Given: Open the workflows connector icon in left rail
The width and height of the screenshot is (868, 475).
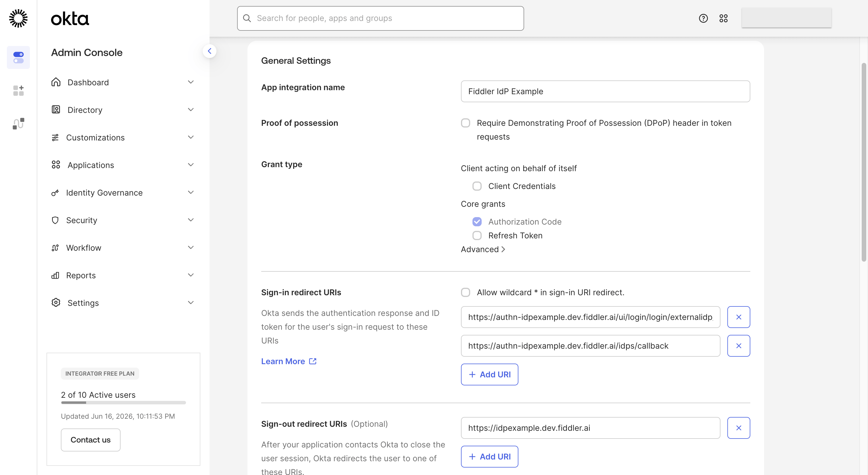Looking at the screenshot, I should tap(18, 123).
